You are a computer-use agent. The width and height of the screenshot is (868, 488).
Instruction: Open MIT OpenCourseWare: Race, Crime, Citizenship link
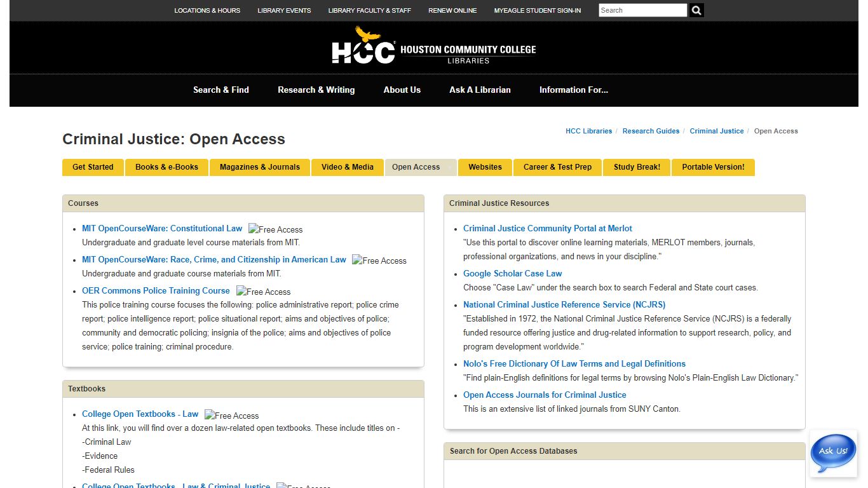tap(214, 259)
